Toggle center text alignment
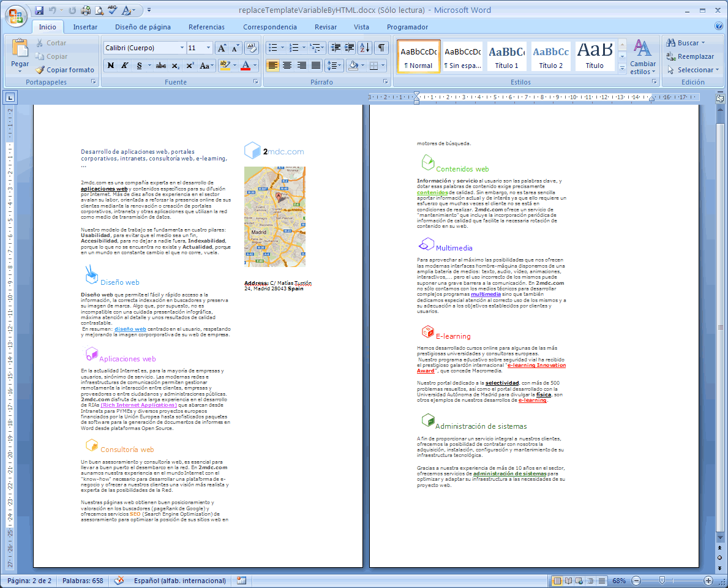This screenshot has width=728, height=588. pyautogui.click(x=287, y=66)
